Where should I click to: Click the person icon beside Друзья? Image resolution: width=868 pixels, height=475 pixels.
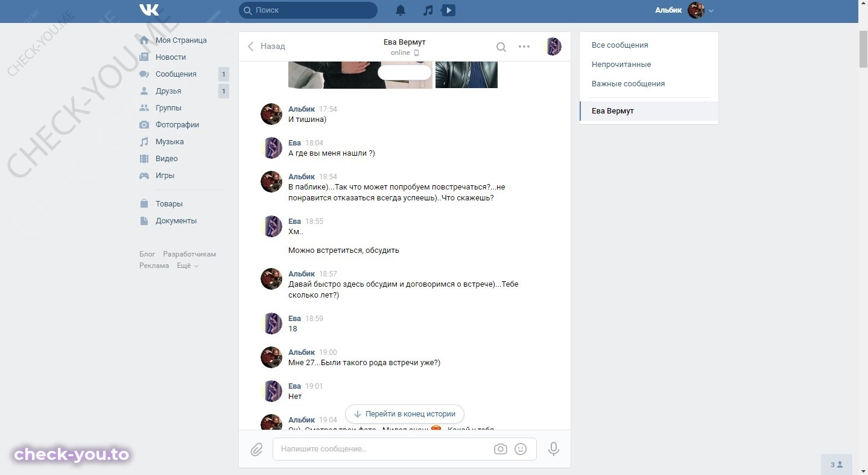click(x=144, y=91)
